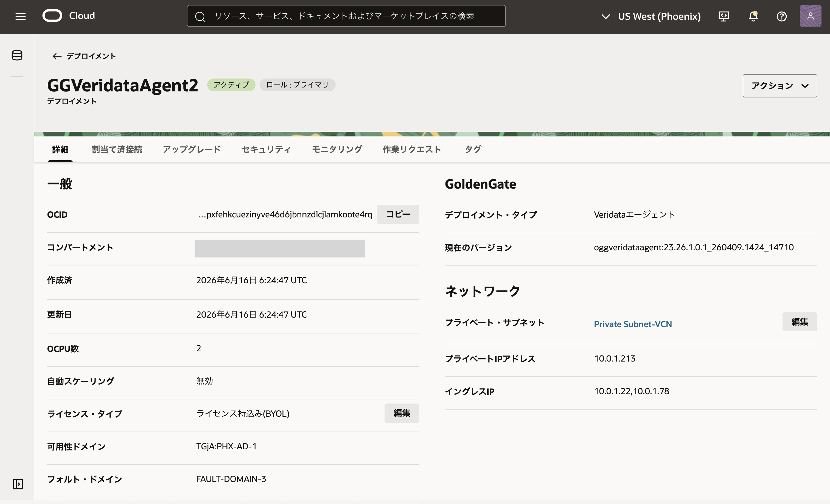Image resolution: width=830 pixels, height=504 pixels.
Task: Expand the side panel toggle icon
Action: 18,484
